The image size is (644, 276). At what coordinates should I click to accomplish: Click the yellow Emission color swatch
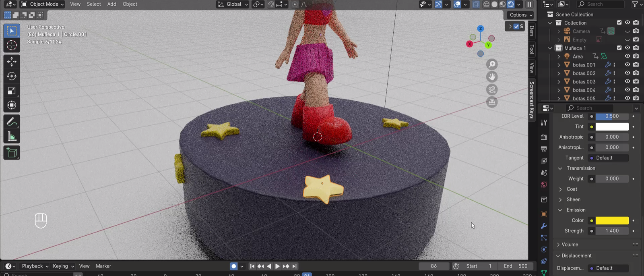pyautogui.click(x=612, y=220)
